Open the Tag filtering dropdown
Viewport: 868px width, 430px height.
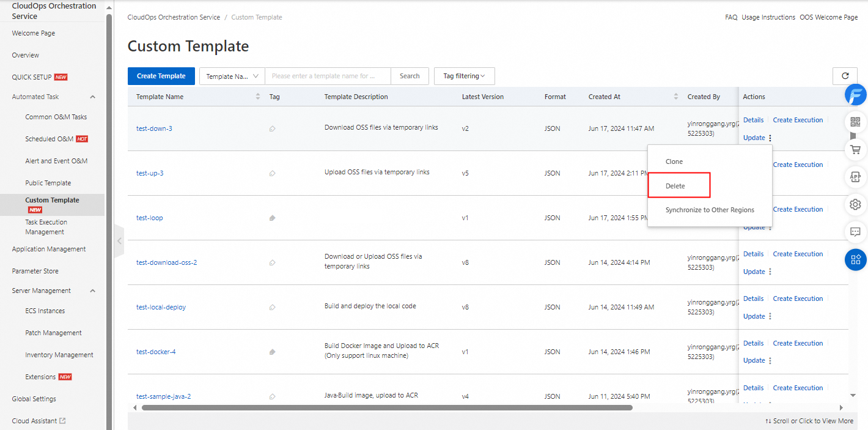click(x=465, y=76)
